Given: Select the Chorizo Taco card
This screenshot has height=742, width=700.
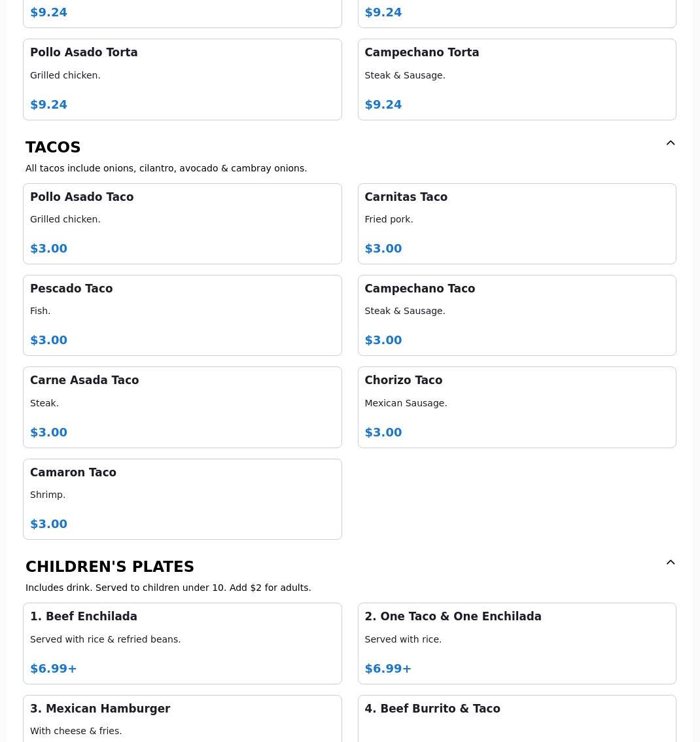Looking at the screenshot, I should click(x=516, y=407).
